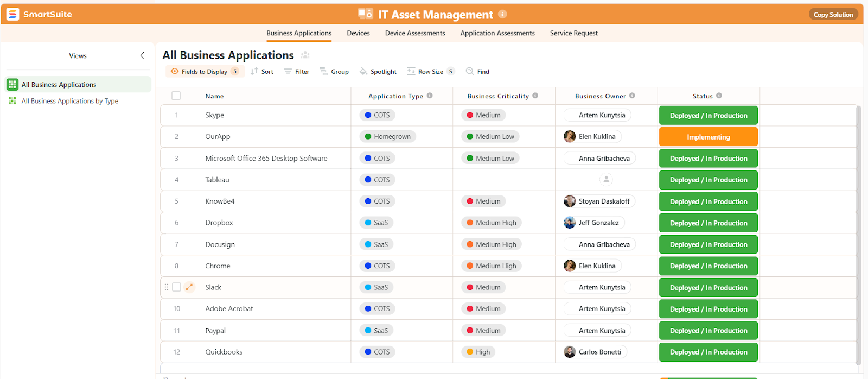Click the Copy Solution button
This screenshot has height=379, width=868.
pyautogui.click(x=833, y=14)
